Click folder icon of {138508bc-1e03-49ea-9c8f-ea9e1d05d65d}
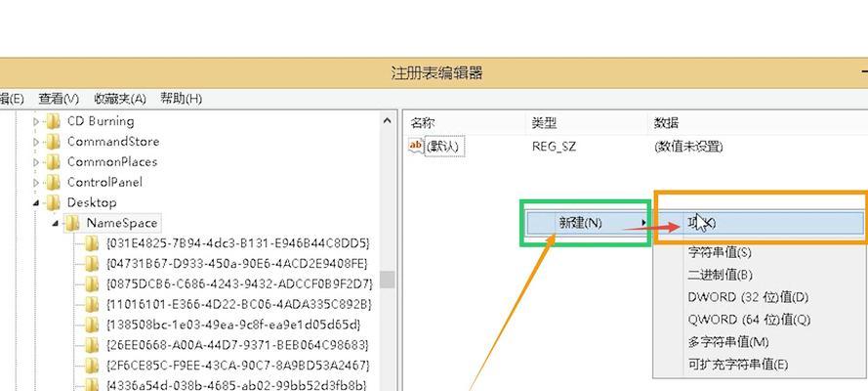 click(92, 325)
